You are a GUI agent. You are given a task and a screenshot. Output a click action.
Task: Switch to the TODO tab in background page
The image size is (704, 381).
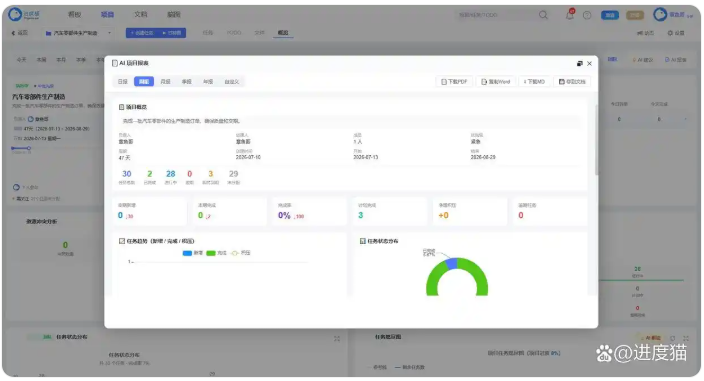(233, 33)
